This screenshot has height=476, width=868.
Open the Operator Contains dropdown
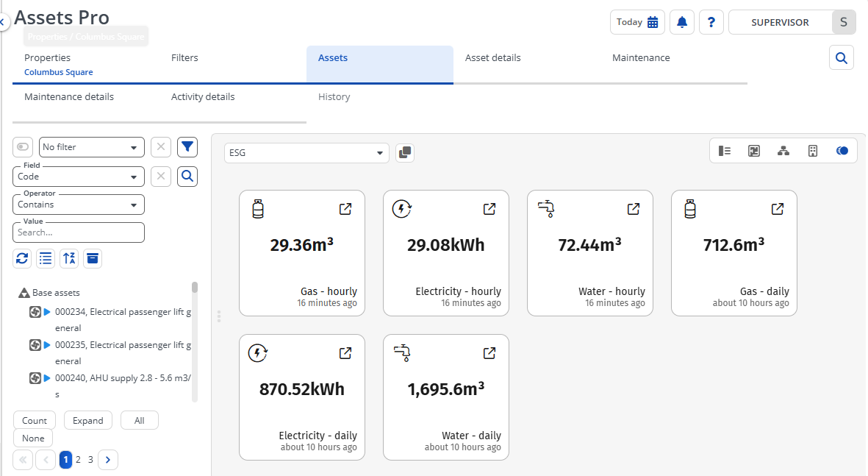(x=79, y=205)
